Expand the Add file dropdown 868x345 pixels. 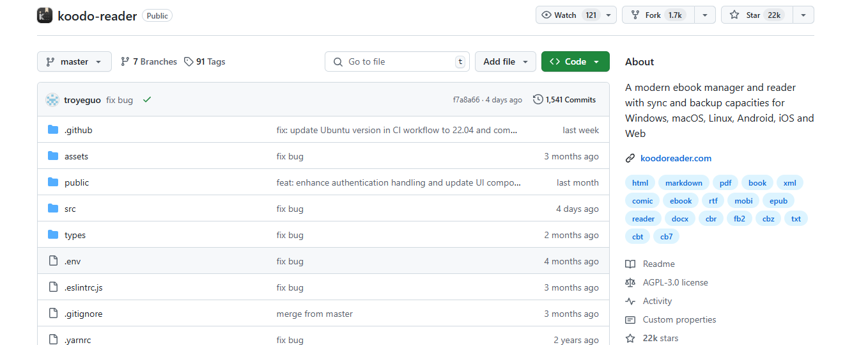pyautogui.click(x=505, y=61)
